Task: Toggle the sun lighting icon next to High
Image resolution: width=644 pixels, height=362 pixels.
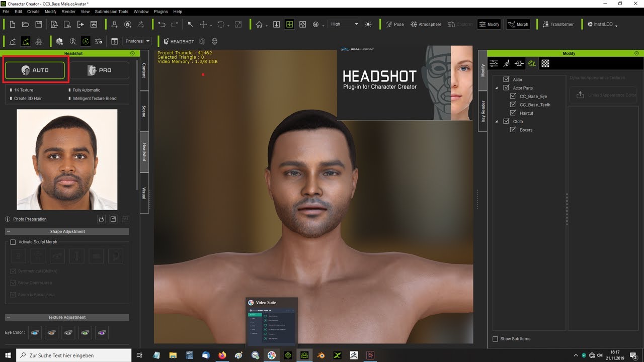Action: 368,24
